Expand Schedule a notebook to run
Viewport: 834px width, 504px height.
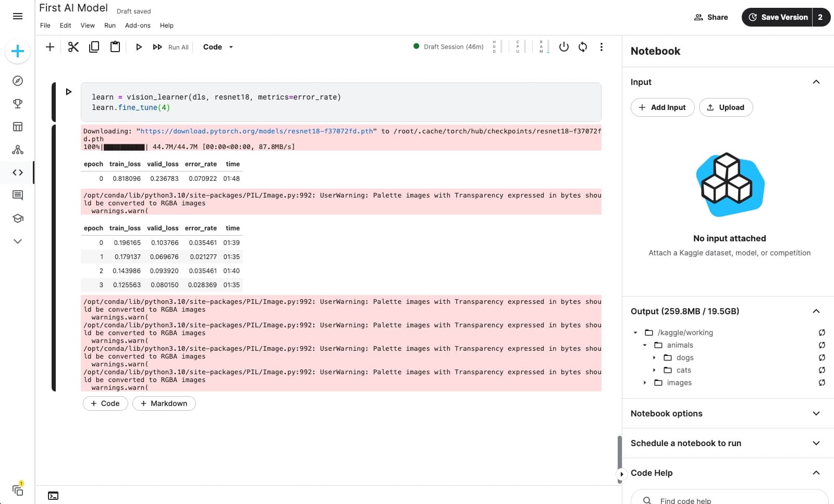click(816, 443)
